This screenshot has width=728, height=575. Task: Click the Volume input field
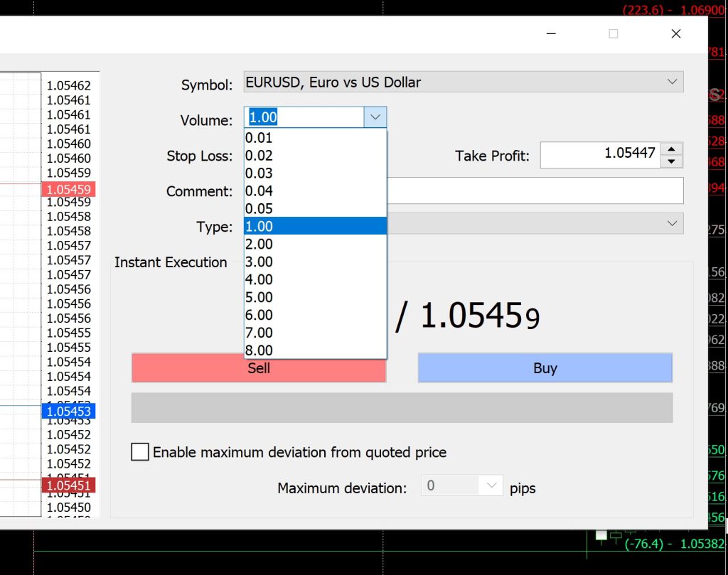304,117
